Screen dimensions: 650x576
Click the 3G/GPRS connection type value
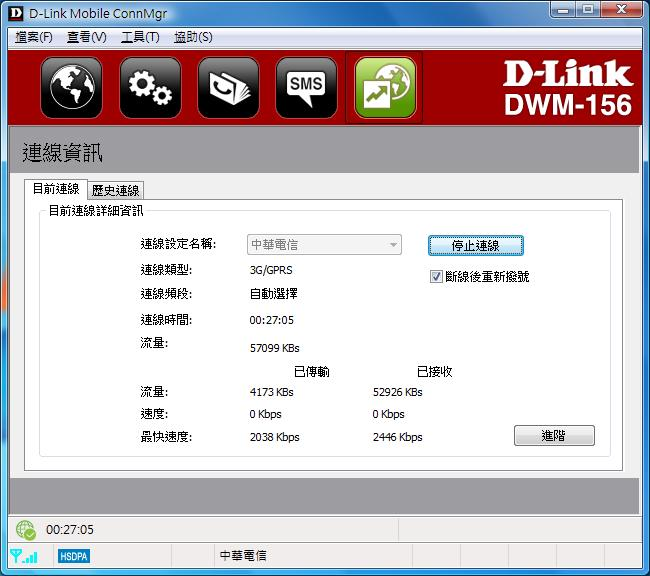point(271,270)
